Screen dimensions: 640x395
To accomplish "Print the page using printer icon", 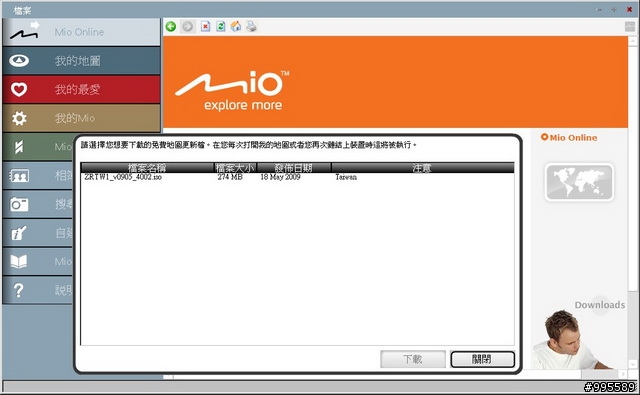I will coord(251,27).
